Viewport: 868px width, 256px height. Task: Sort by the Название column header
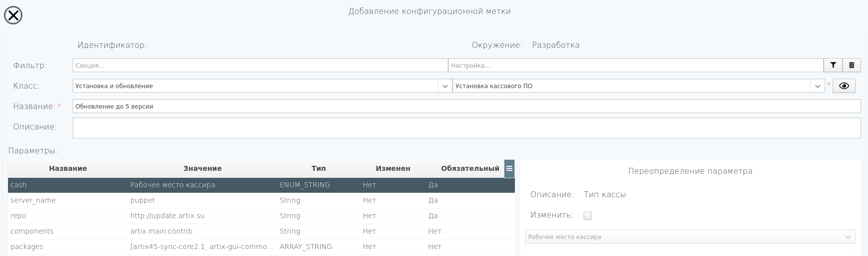click(x=68, y=168)
